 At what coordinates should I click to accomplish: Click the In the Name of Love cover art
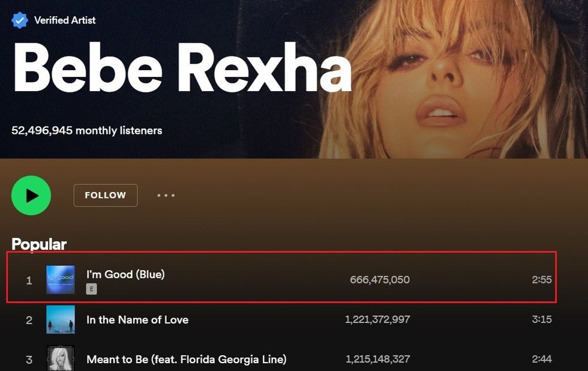(x=61, y=319)
